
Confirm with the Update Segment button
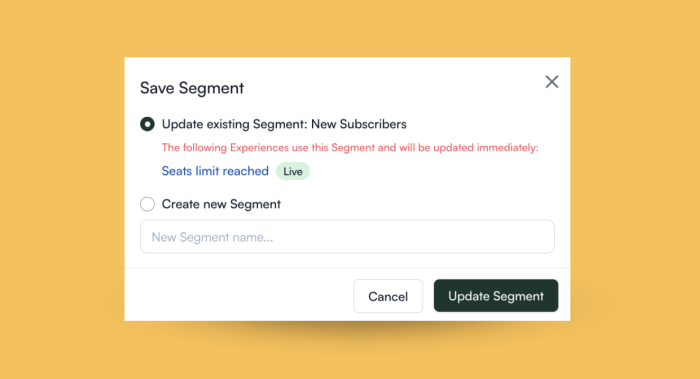496,296
